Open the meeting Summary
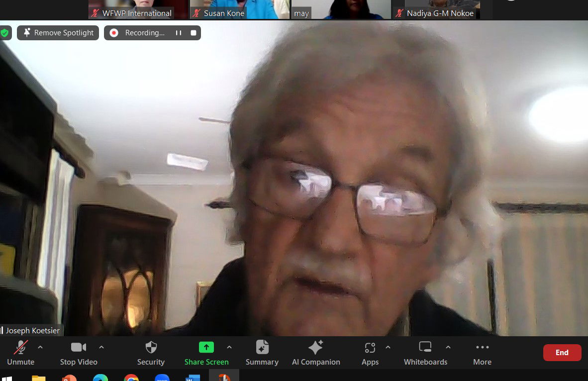588x381 pixels. 262,353
